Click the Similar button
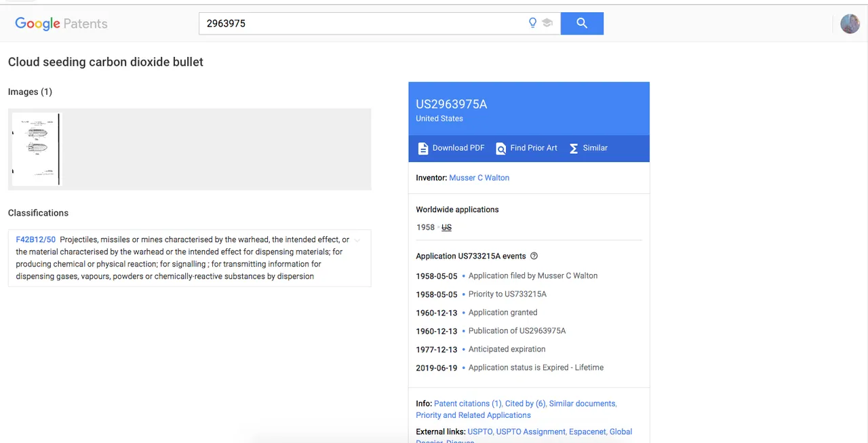 pos(588,148)
